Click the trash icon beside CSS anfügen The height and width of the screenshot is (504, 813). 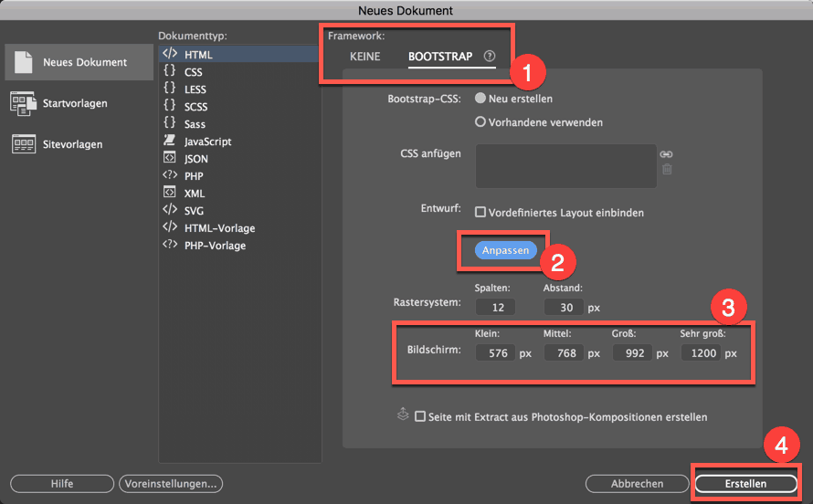pos(667,169)
